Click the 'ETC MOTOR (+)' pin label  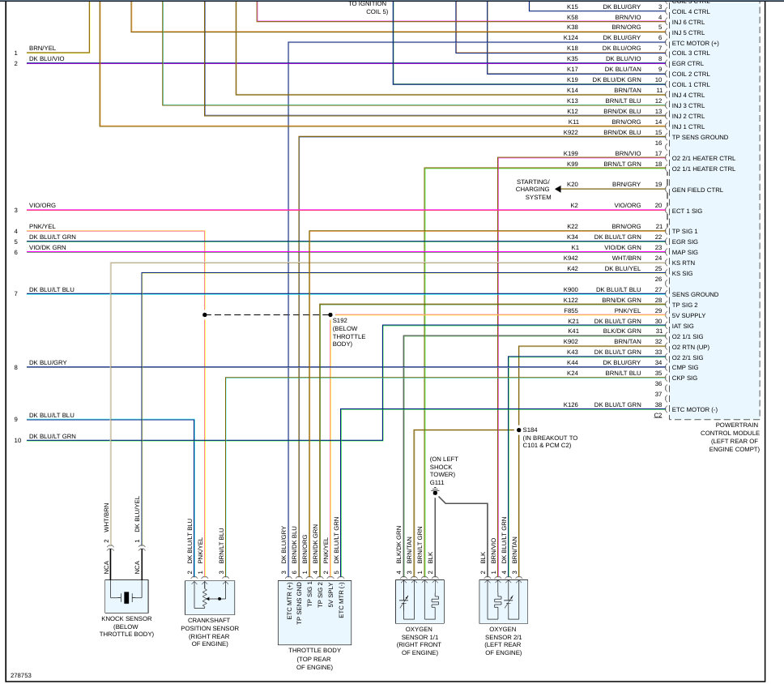coord(695,43)
